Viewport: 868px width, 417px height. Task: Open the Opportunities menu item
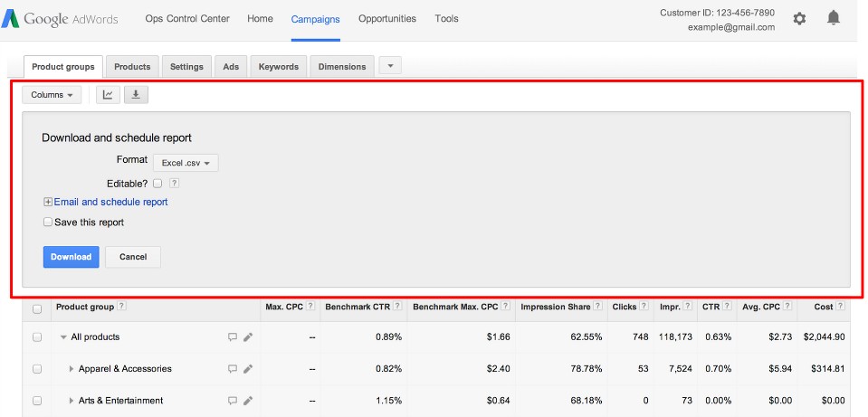click(387, 19)
